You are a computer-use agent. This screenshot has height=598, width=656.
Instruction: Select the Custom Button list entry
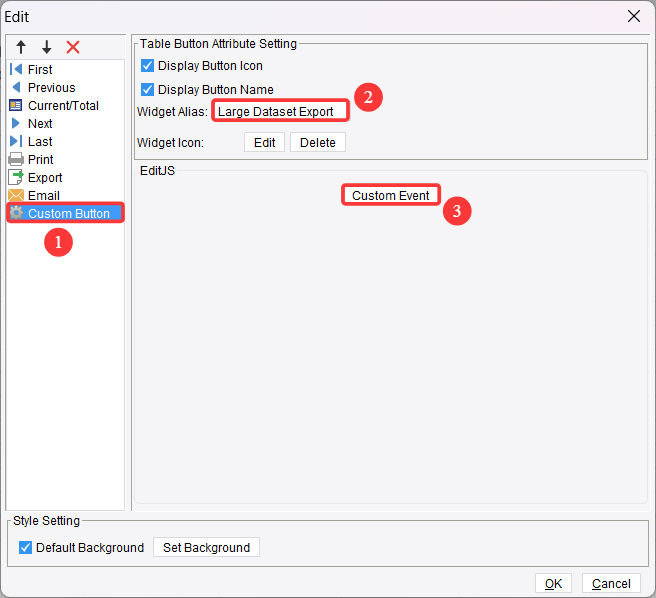click(65, 213)
